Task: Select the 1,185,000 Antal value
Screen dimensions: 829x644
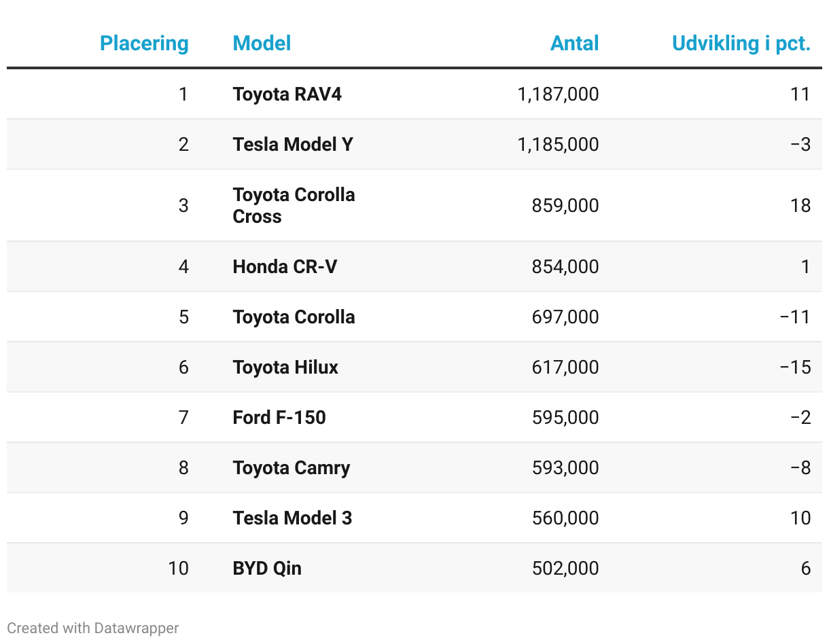Action: tap(558, 144)
